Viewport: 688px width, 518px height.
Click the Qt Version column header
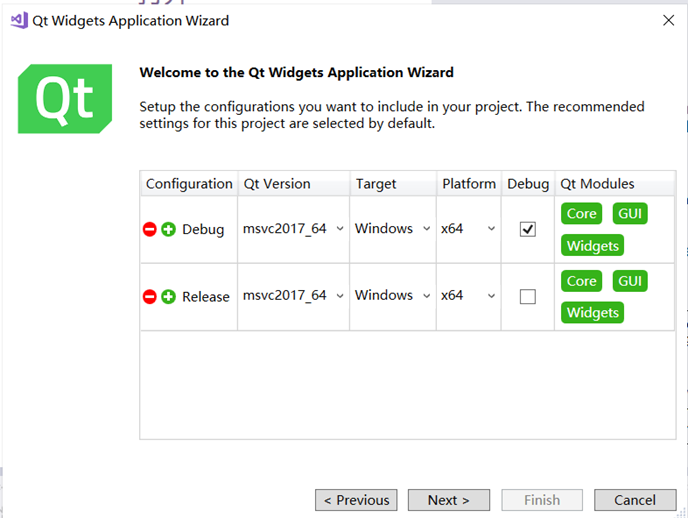coord(294,184)
